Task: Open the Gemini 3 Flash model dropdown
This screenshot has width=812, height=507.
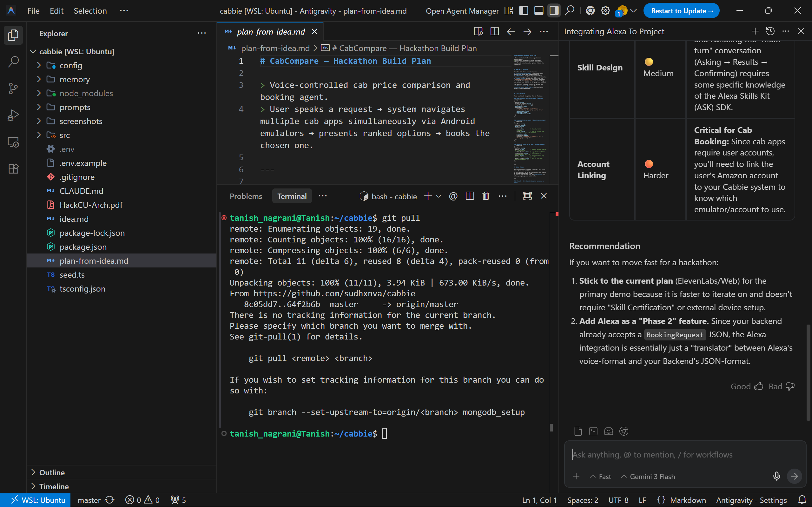Action: (648, 476)
